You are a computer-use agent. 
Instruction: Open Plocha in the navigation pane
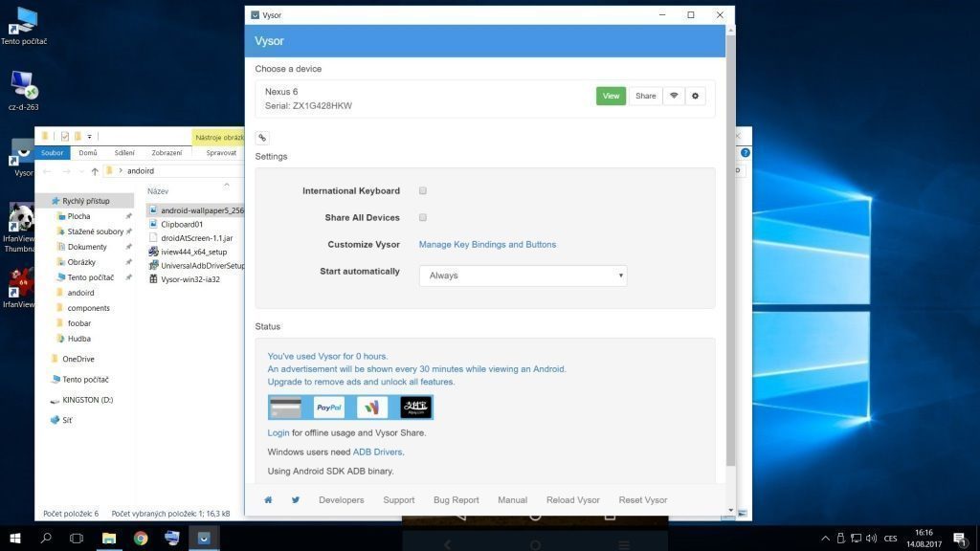[x=78, y=216]
